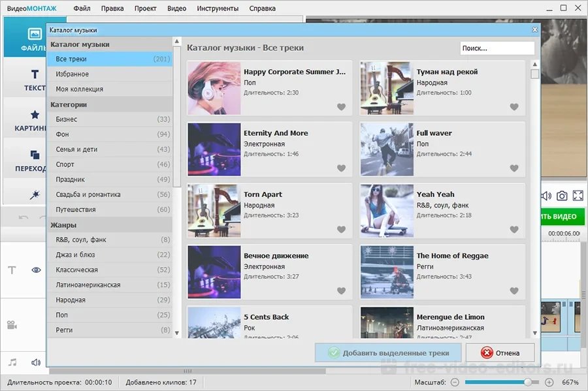Toggle text track visibility eye icon
The image size is (588, 391).
(37, 270)
